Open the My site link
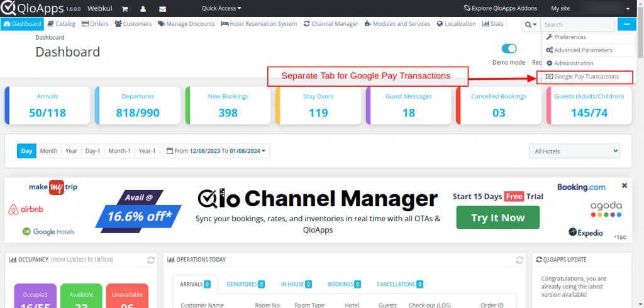 (x=560, y=8)
